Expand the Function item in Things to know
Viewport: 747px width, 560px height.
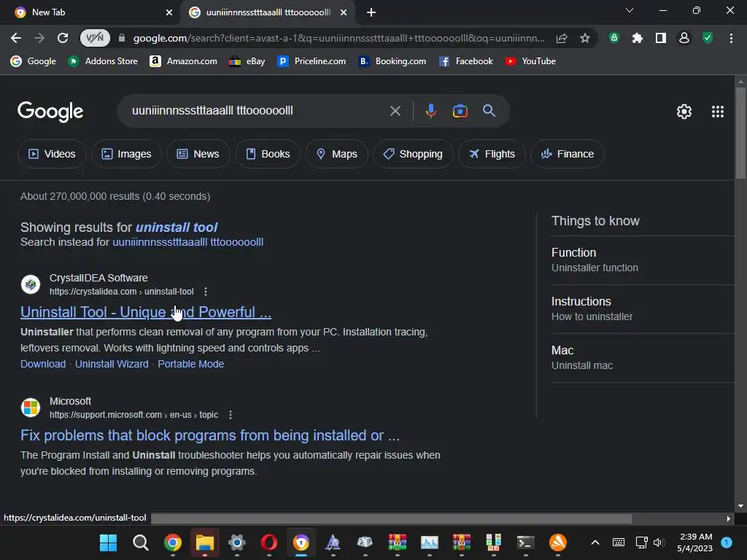tap(643, 260)
